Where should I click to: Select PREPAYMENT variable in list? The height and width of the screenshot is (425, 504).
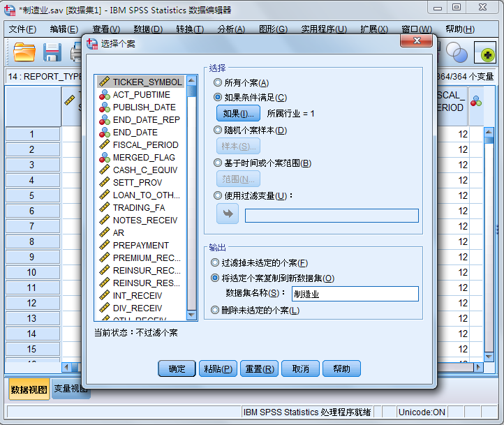click(140, 245)
